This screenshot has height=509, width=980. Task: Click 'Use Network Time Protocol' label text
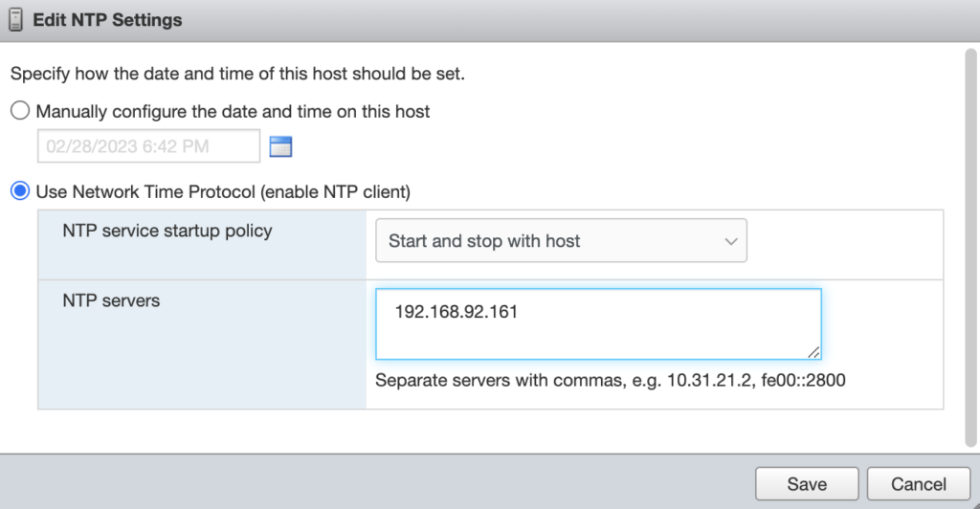pyautogui.click(x=223, y=191)
